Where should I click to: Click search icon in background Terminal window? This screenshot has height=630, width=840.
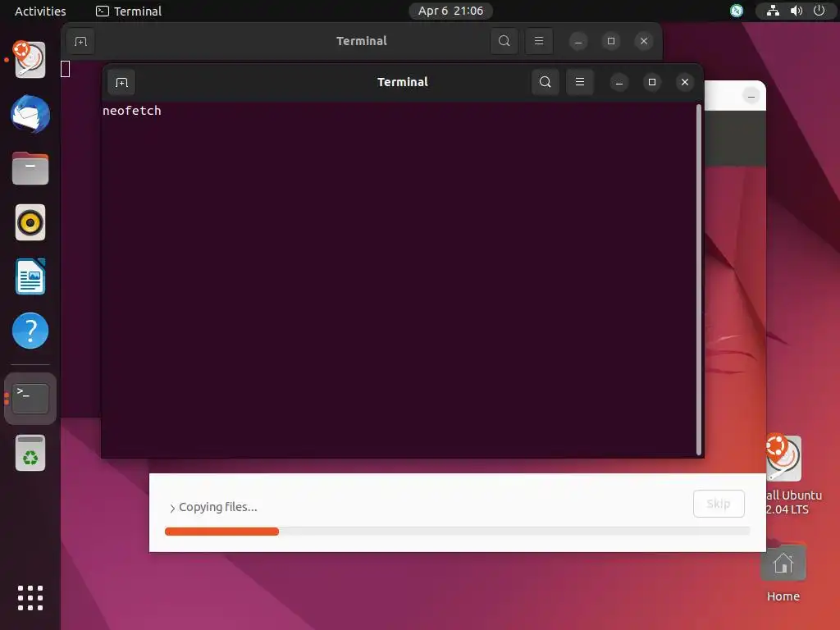point(504,41)
